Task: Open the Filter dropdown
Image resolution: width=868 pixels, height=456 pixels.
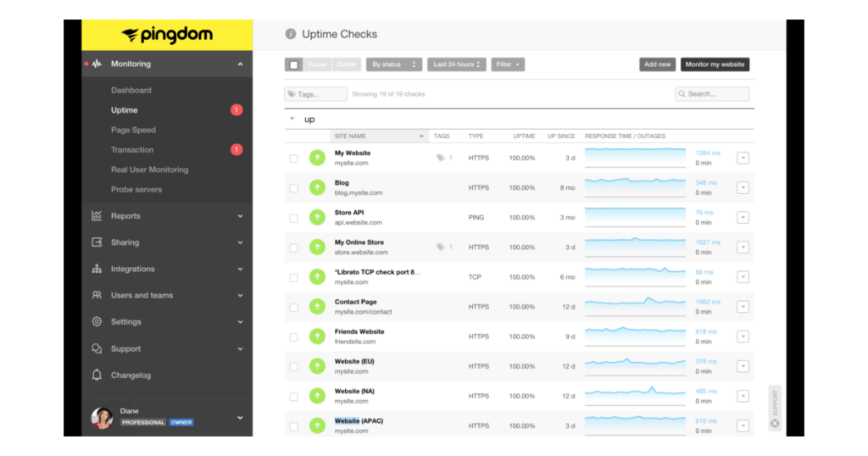Action: (x=508, y=64)
